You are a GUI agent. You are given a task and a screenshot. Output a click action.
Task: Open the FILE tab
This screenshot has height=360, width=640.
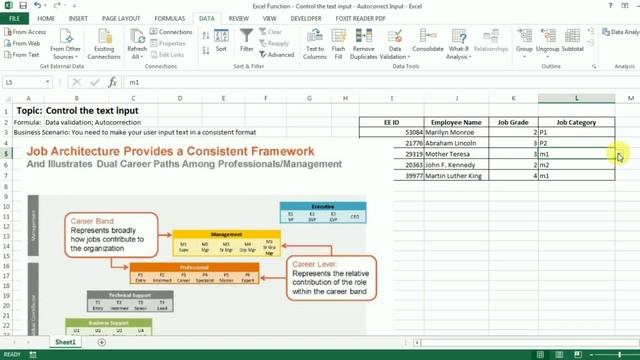14,18
